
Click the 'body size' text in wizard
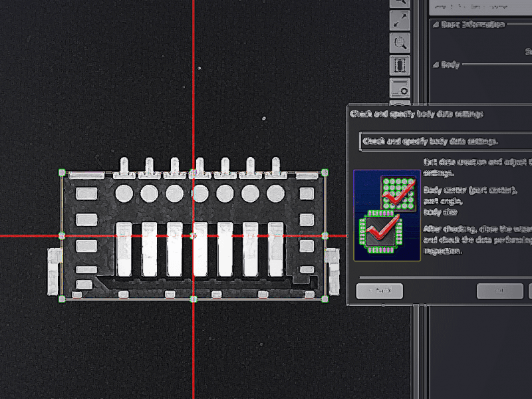point(440,212)
